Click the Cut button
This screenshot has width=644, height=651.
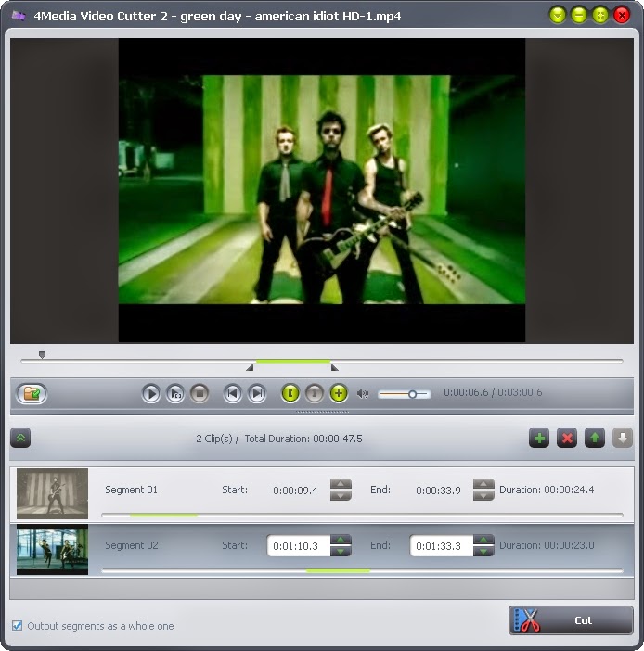571,620
